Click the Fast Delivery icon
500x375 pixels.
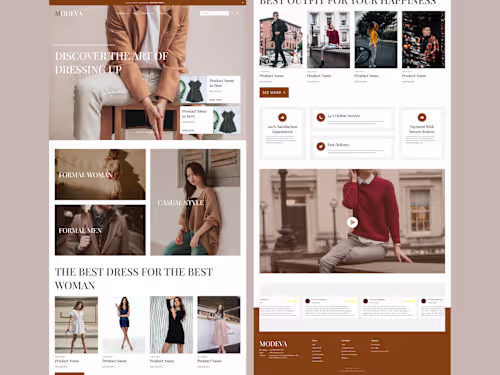pyautogui.click(x=321, y=146)
